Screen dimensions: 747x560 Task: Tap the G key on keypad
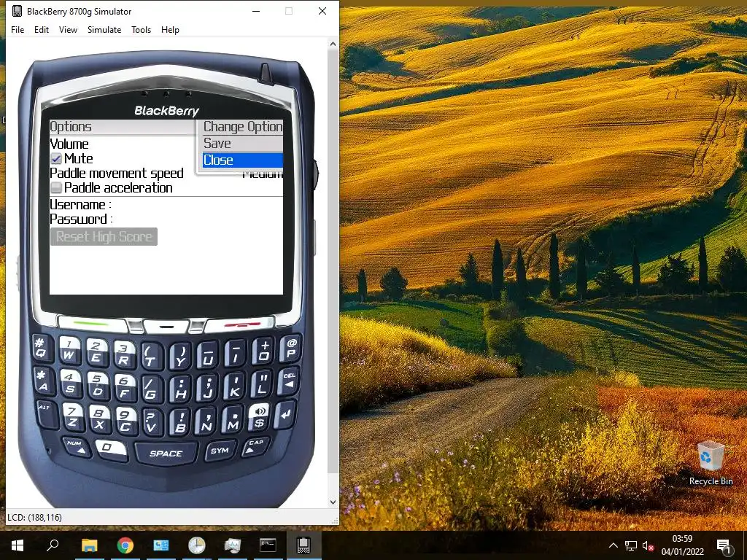pos(152,389)
